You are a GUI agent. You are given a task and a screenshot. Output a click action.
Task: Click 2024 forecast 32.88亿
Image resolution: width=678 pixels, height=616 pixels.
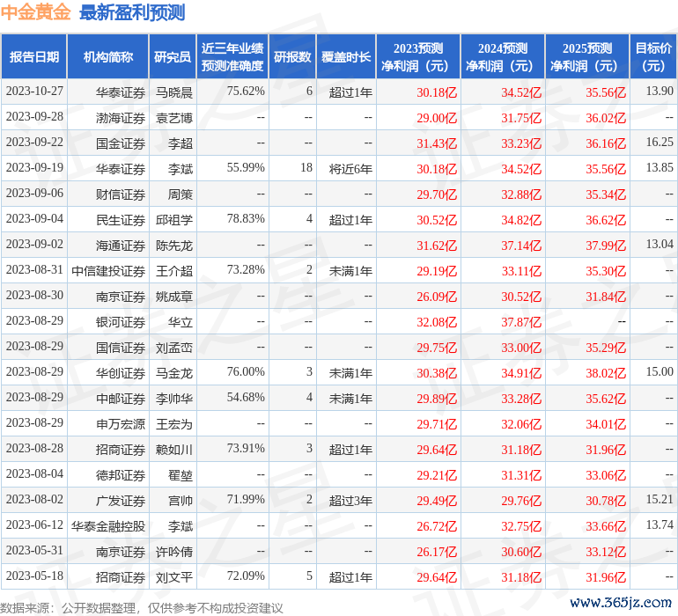coord(521,194)
